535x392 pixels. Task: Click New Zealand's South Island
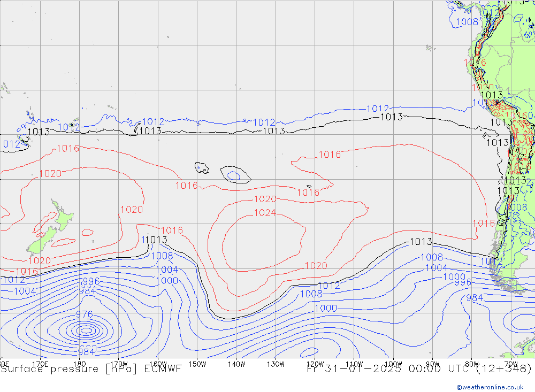pos(43,241)
